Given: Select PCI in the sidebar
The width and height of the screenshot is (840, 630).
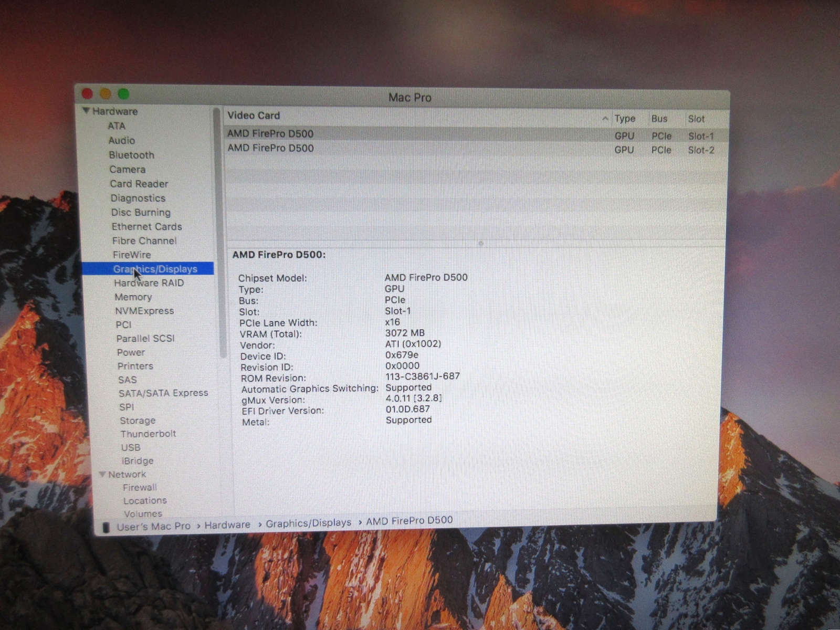Looking at the screenshot, I should click(123, 324).
